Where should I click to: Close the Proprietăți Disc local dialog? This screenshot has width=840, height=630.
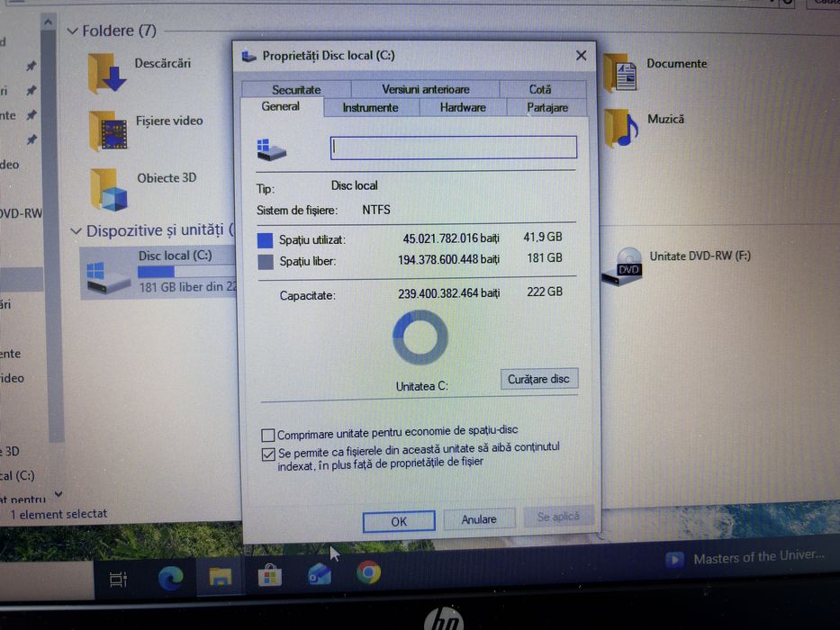(581, 56)
